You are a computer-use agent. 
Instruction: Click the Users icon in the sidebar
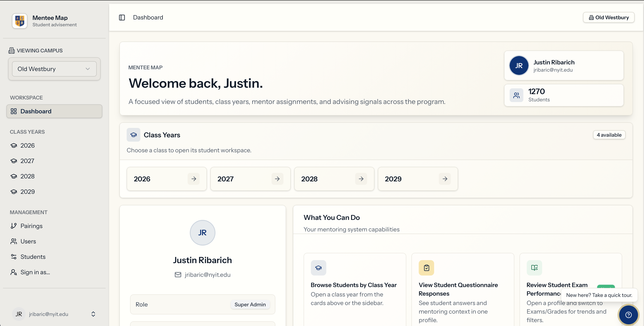pos(14,241)
